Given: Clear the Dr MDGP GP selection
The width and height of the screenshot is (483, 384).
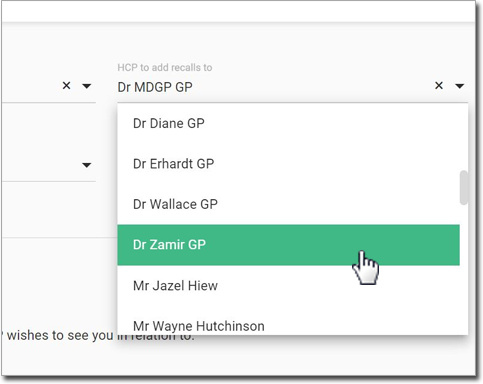Looking at the screenshot, I should coord(439,86).
